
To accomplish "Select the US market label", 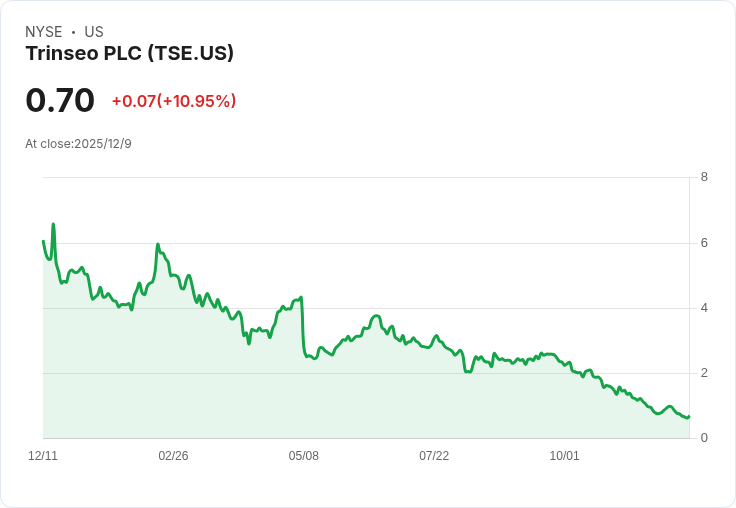I will point(94,32).
